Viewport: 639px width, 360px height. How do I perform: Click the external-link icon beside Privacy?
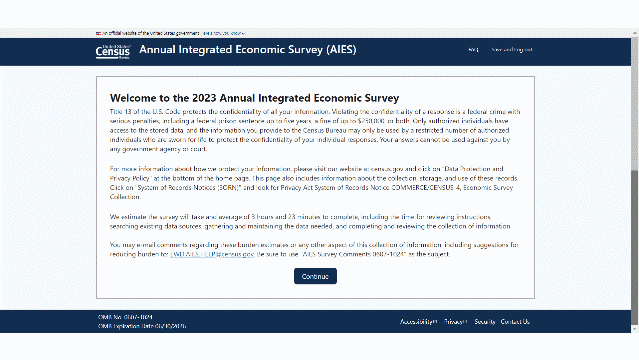click(x=465, y=322)
